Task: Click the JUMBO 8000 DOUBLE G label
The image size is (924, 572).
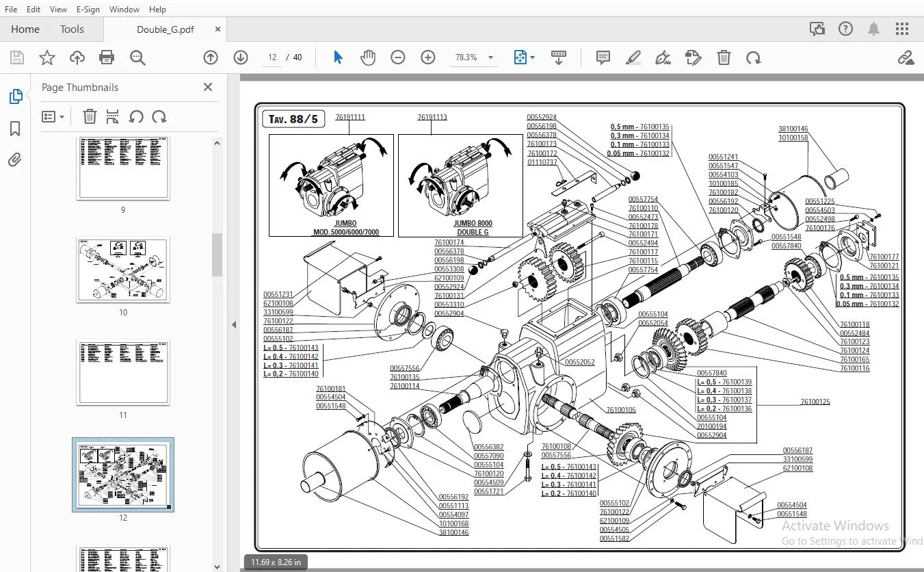Action: click(x=473, y=228)
